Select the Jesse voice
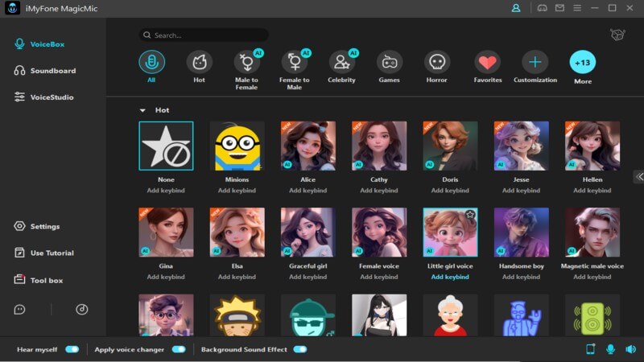 [521, 146]
